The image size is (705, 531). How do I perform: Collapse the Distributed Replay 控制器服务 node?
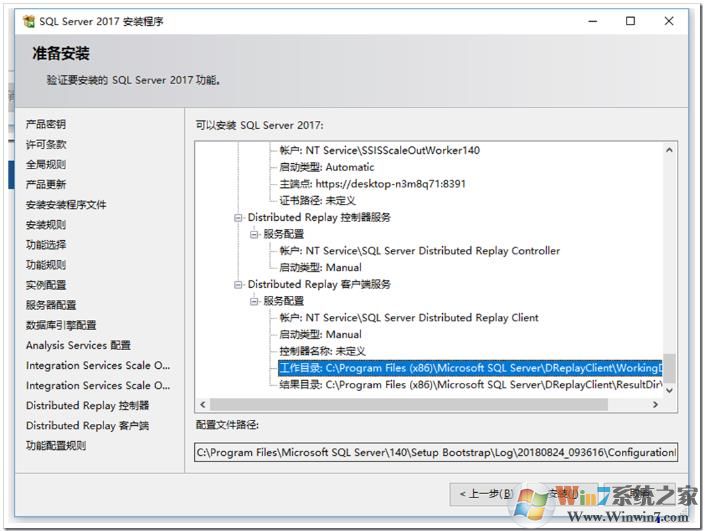[238, 218]
